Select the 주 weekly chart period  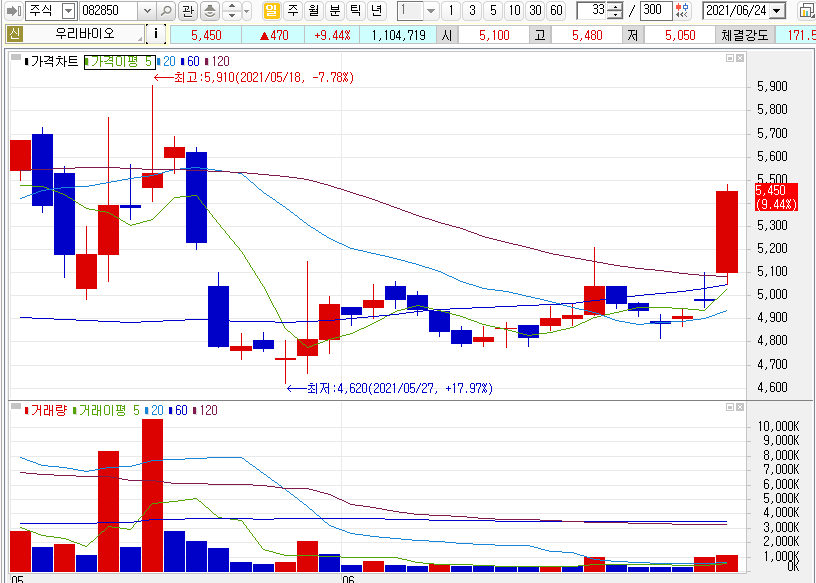pos(293,10)
